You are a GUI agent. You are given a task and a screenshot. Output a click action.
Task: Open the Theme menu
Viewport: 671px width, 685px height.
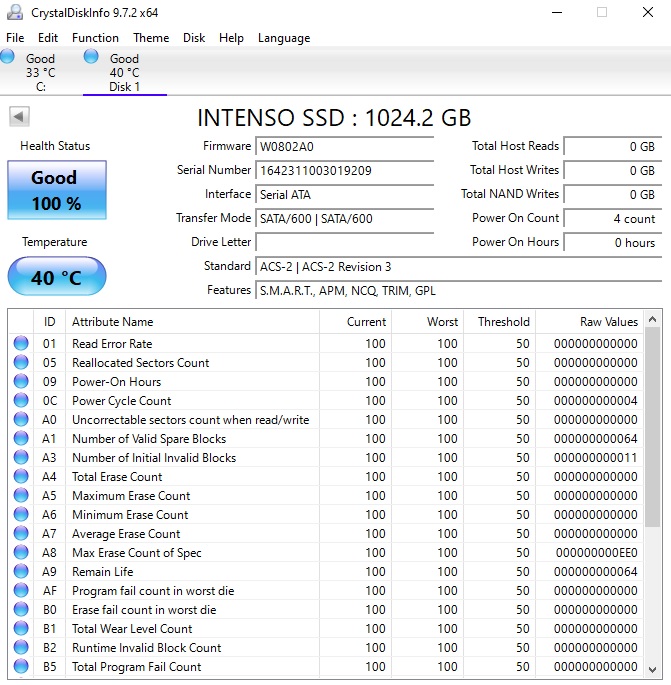click(151, 38)
